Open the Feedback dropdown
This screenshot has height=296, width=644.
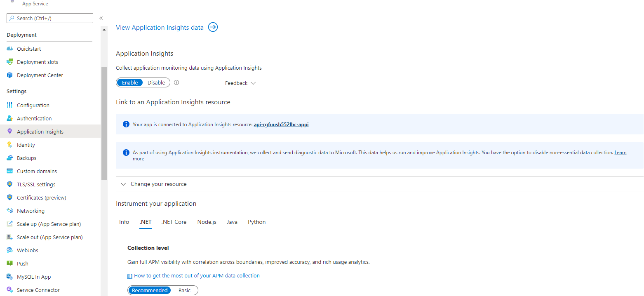point(240,83)
